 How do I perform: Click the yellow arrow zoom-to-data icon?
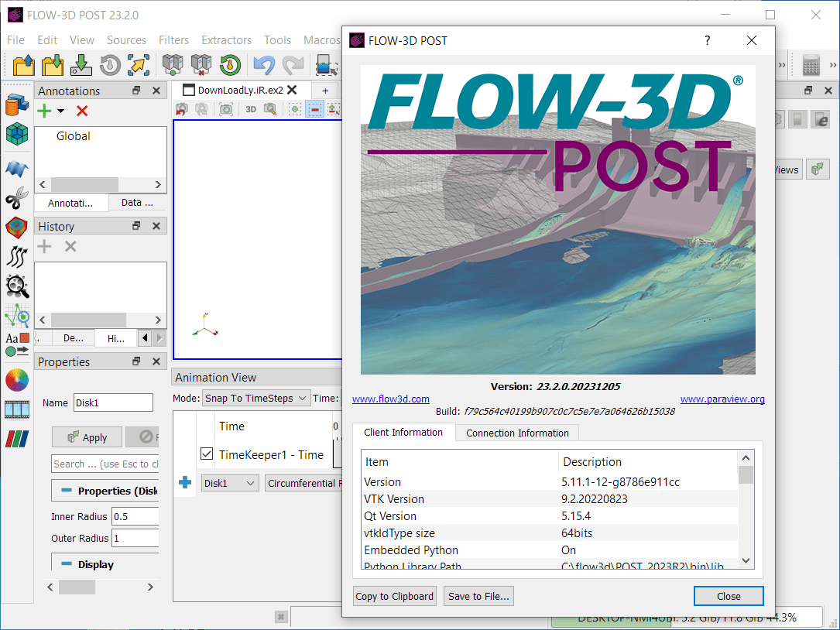coord(139,65)
